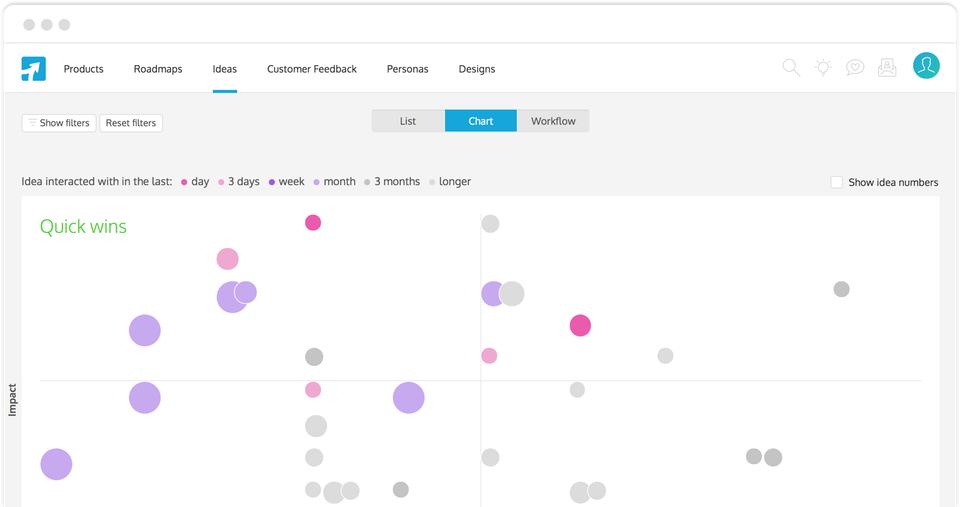Click the lone purple bubble above the horizontal axis
The height and width of the screenshot is (507, 960).
[x=144, y=331]
